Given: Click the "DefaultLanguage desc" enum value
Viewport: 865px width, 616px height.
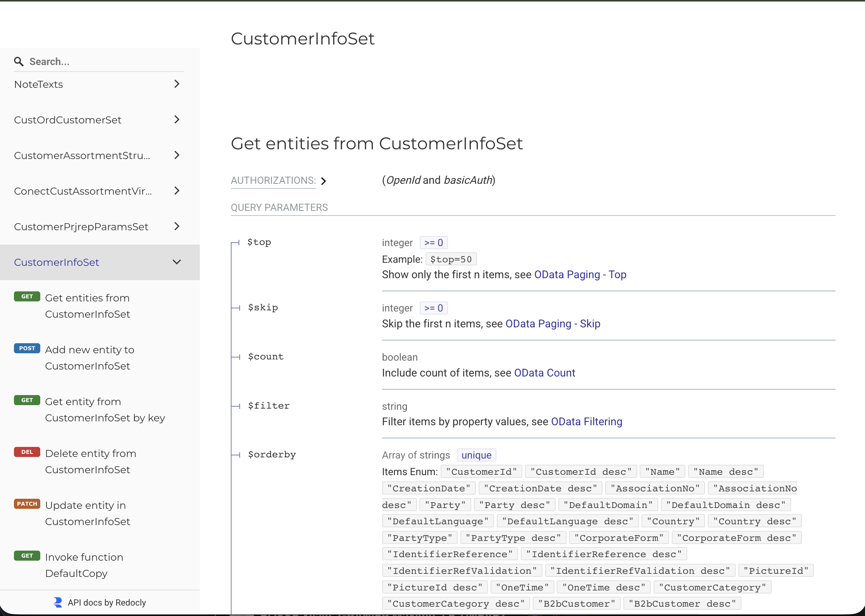Looking at the screenshot, I should click(567, 521).
